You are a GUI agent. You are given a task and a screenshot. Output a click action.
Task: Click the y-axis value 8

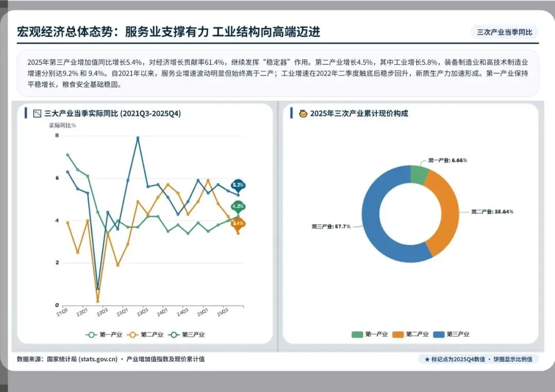(57, 136)
